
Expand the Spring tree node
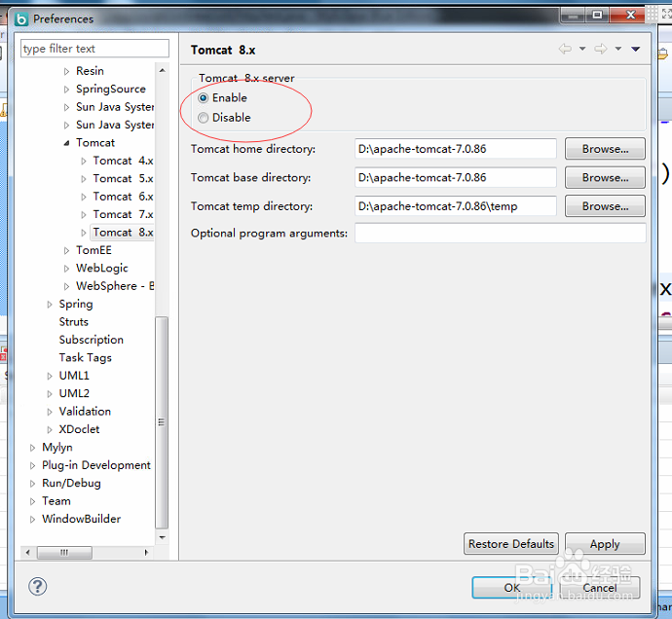[50, 304]
